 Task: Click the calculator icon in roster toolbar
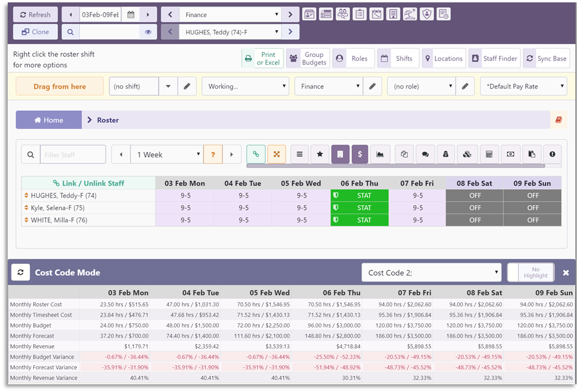(x=489, y=154)
